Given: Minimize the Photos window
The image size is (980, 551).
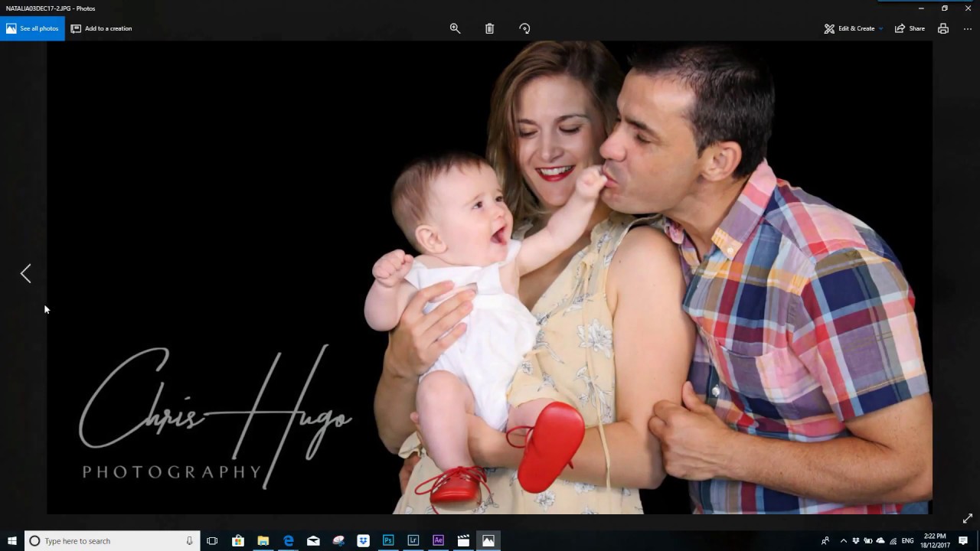Looking at the screenshot, I should coord(921,8).
